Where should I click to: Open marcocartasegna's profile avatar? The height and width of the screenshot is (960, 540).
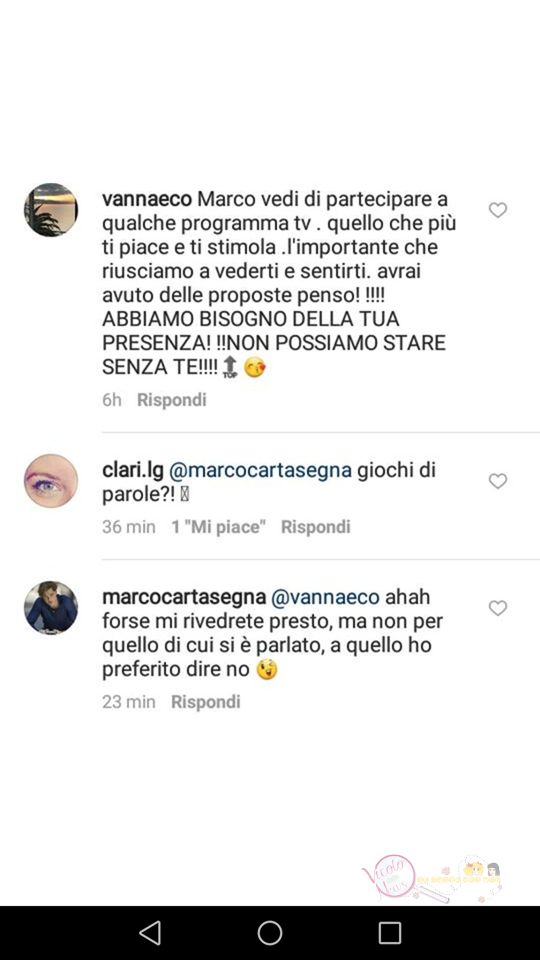[51, 607]
